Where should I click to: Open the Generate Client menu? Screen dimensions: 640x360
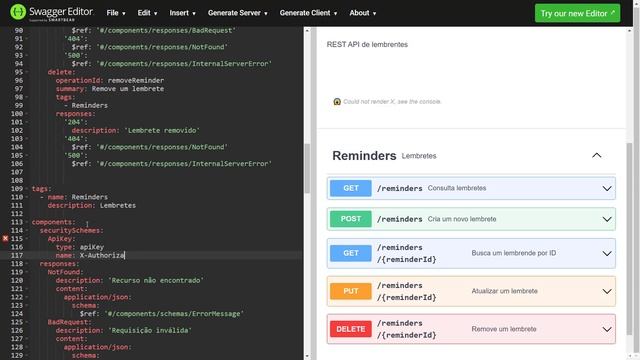309,13
